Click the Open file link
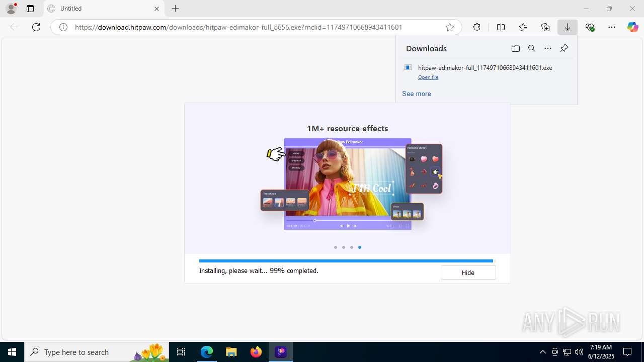 428,77
